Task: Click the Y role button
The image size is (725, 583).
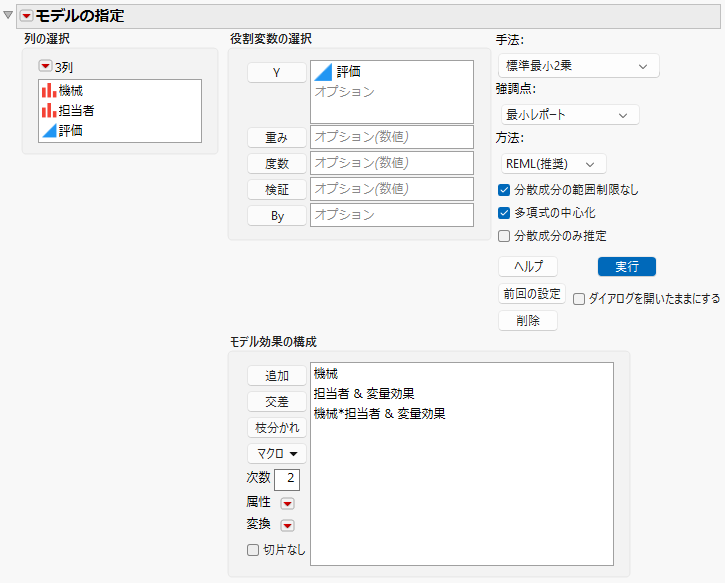Action: (x=276, y=73)
